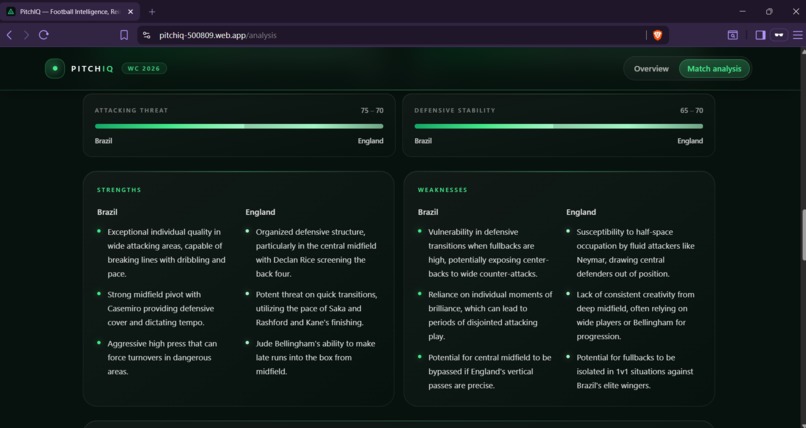Viewport: 806px width, 428px height.
Task: Click Brazil heading in Strengths card
Action: point(107,212)
